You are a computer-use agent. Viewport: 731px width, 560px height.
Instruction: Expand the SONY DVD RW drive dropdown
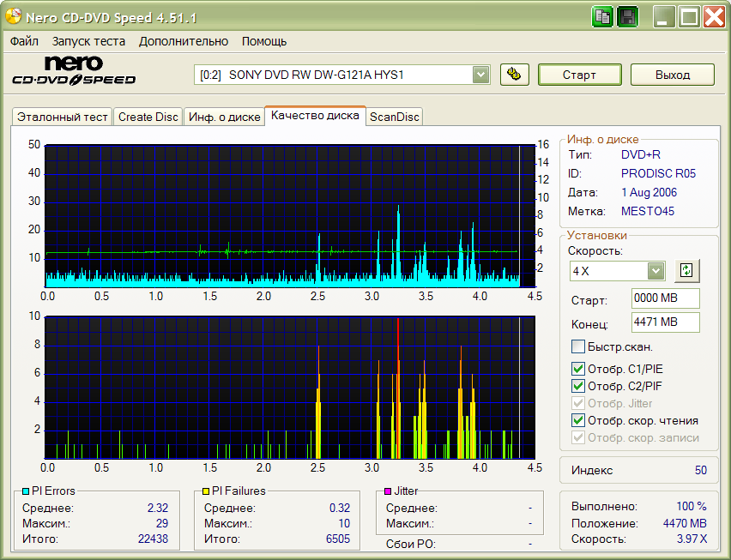click(481, 75)
